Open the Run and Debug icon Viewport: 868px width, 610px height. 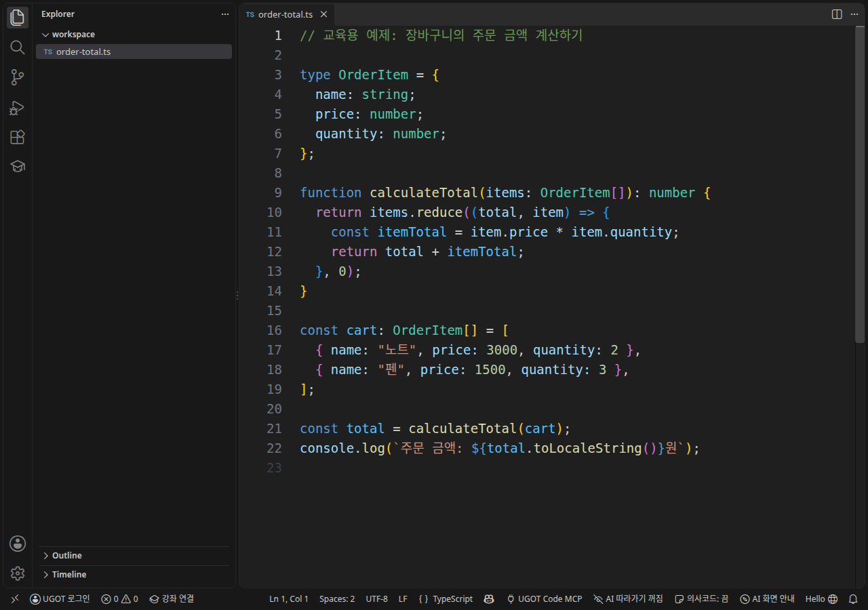18,108
